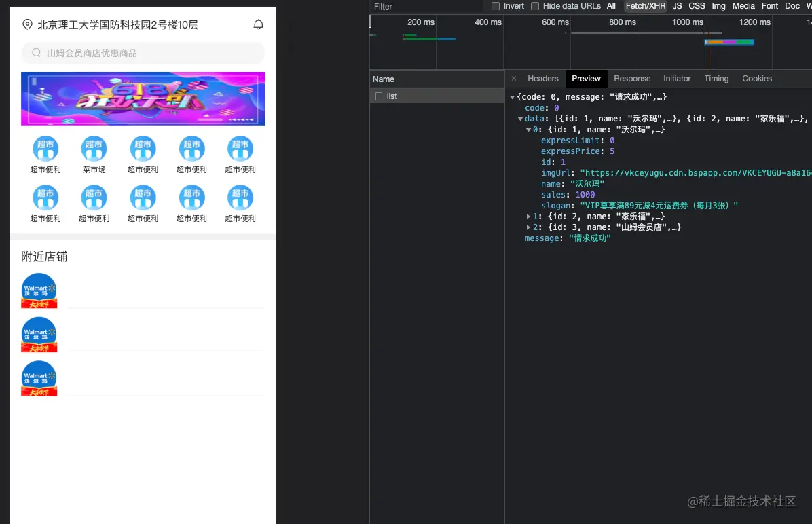Open the first Walmart store thumbnail under 附近店铺
The width and height of the screenshot is (812, 524).
click(x=39, y=291)
